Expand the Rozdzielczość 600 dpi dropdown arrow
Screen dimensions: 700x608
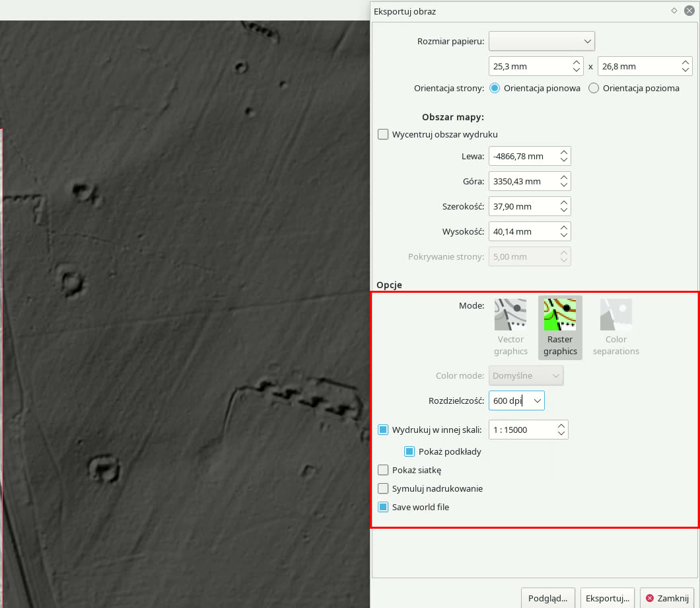[538, 400]
